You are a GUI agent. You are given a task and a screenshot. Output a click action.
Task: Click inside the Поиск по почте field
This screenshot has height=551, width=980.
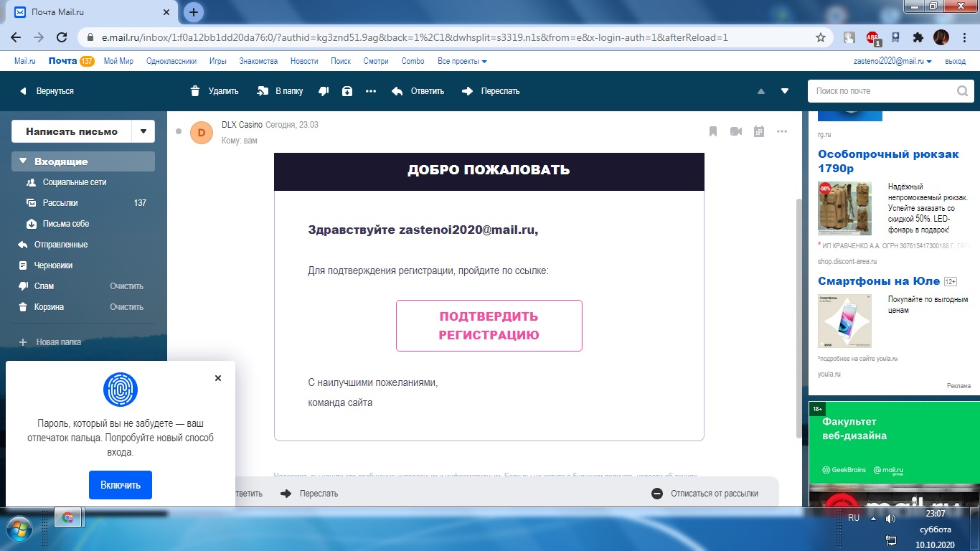point(883,91)
